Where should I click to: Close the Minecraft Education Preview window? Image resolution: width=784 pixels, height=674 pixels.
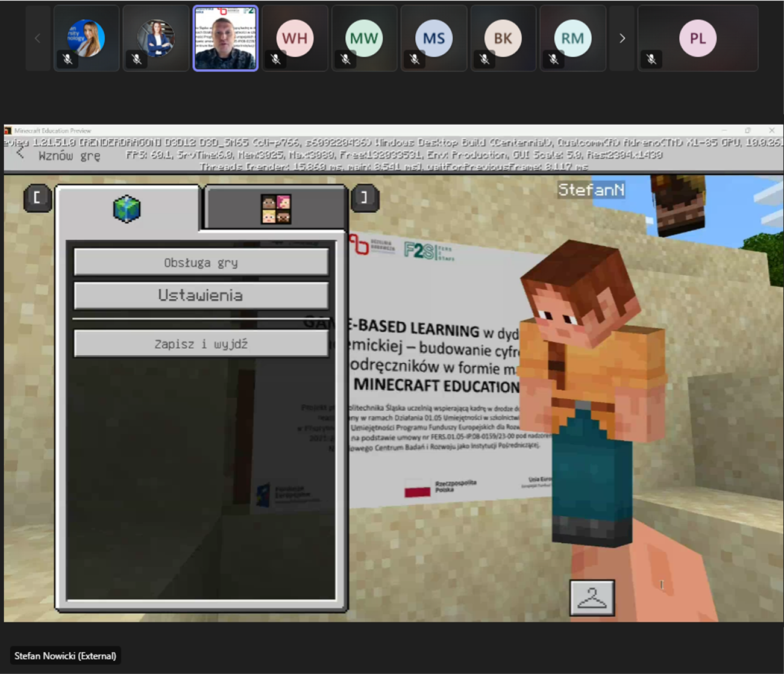point(771,130)
